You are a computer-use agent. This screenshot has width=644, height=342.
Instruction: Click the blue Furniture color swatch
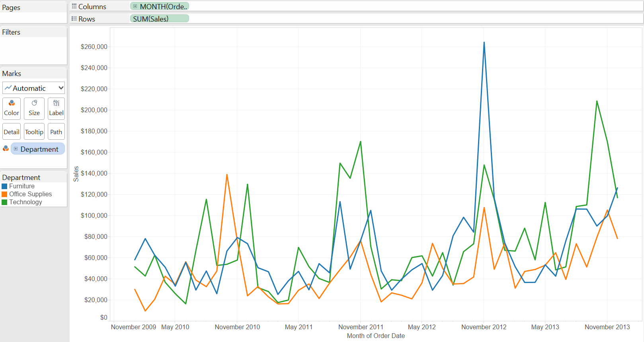5,186
